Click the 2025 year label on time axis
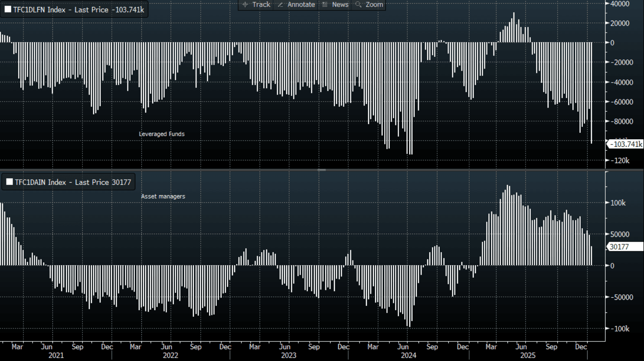The height and width of the screenshot is (361, 644). 528,355
